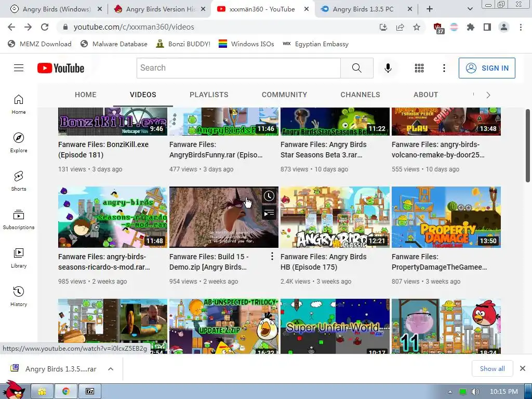
Task: Reload the page
Action: [45, 27]
